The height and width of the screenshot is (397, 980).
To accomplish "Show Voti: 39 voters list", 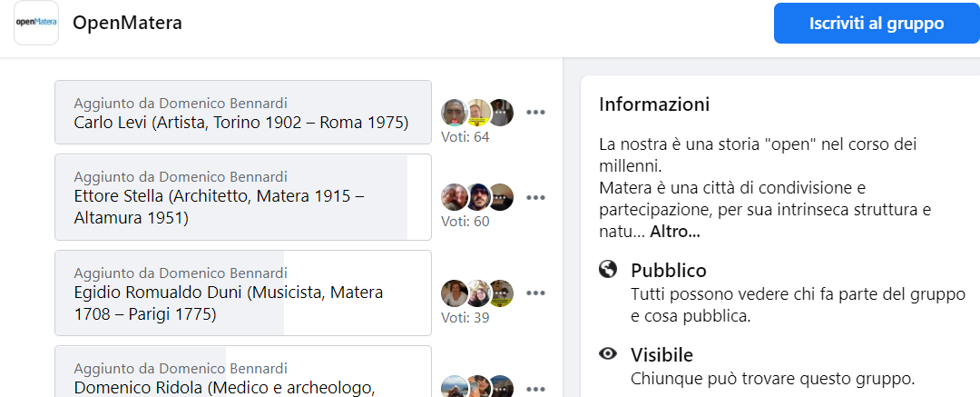I will pyautogui.click(x=465, y=317).
